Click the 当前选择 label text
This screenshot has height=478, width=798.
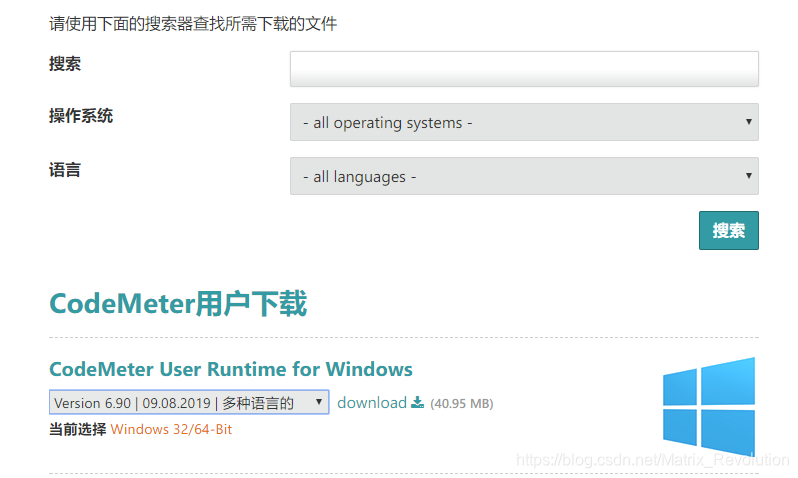[77, 429]
